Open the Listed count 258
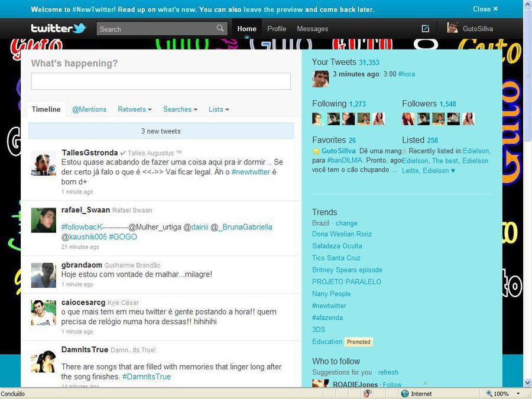532x399 pixels. point(432,140)
